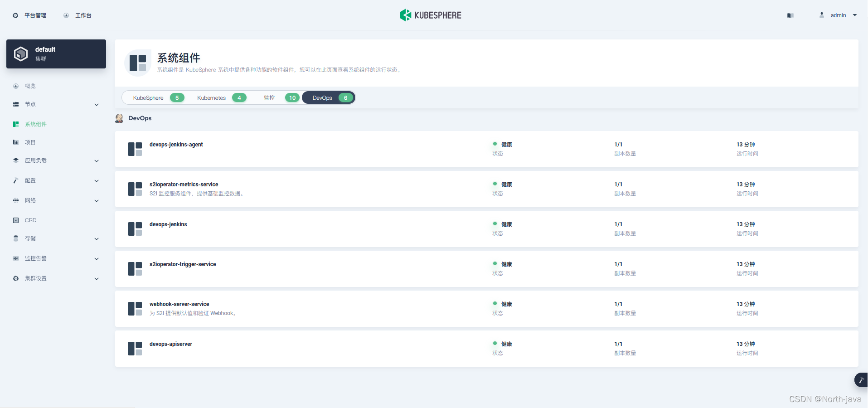Open the devops-apiserver component link
868x408 pixels.
(171, 344)
